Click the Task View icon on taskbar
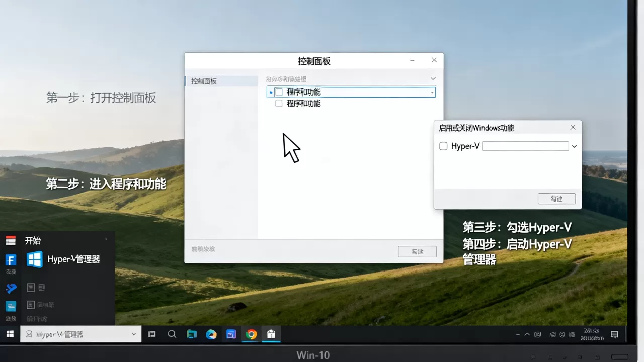Viewport: 644px width, 362px height. point(151,334)
